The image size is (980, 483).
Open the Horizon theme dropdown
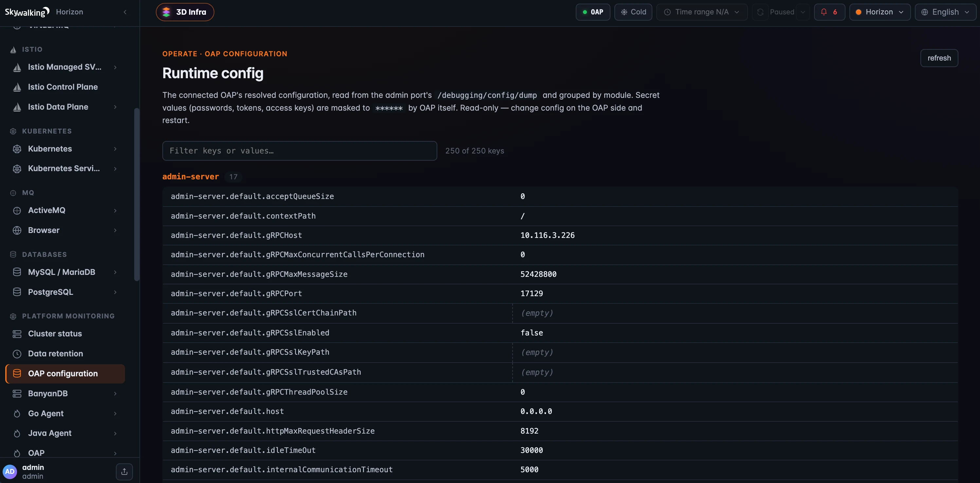pyautogui.click(x=880, y=12)
